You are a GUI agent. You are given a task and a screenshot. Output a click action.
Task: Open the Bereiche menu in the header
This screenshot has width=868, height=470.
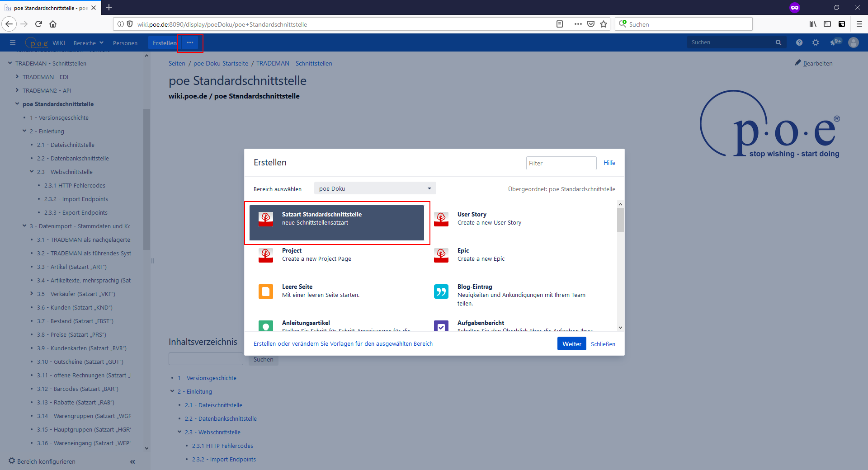pos(89,43)
